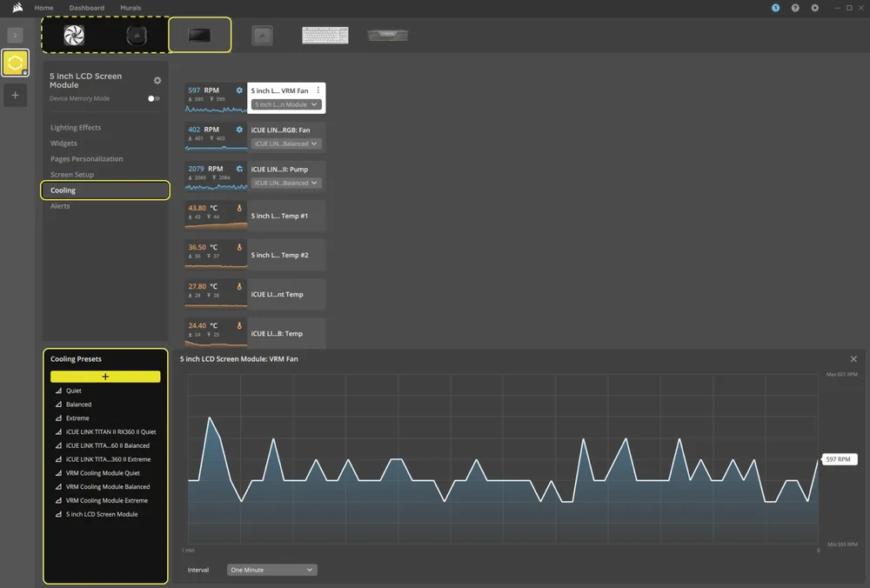Click thermometer icon for 43.80 °C sensor

[239, 209]
